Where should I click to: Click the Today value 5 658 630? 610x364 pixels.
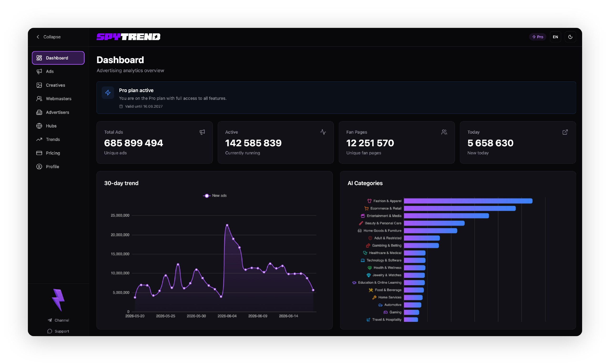coord(490,143)
